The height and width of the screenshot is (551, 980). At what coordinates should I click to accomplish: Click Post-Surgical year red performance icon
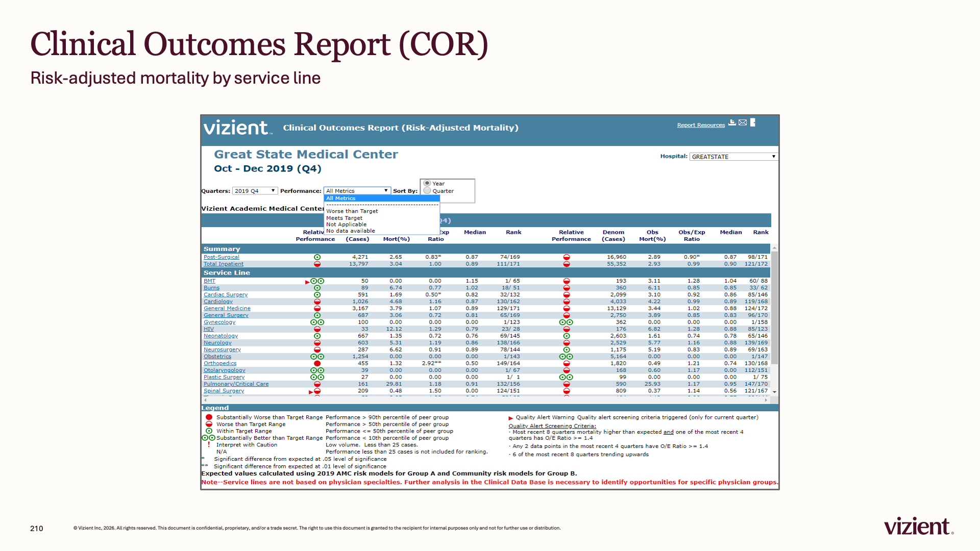pyautogui.click(x=567, y=257)
